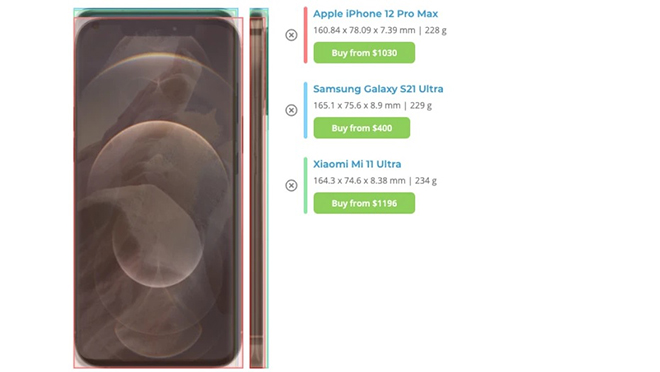Viewport: 660px width, 372px height.
Task: Open the Samsung Galaxy S21 Ultra link
Action: click(x=378, y=89)
